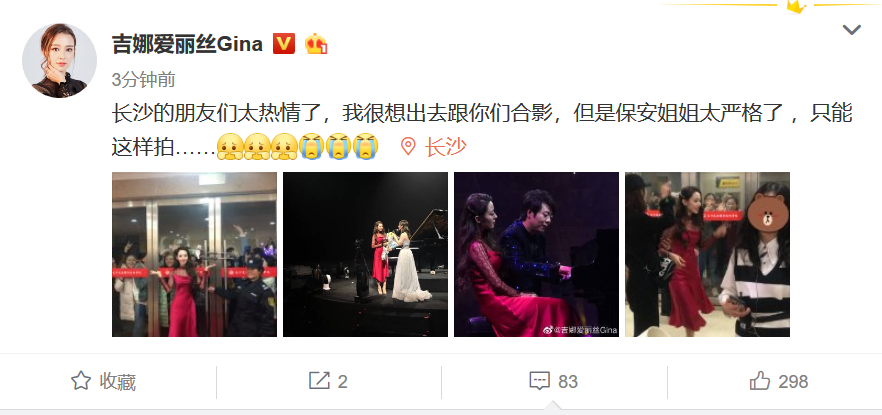
Task: Open the dark stage bouquet photo
Action: click(366, 254)
